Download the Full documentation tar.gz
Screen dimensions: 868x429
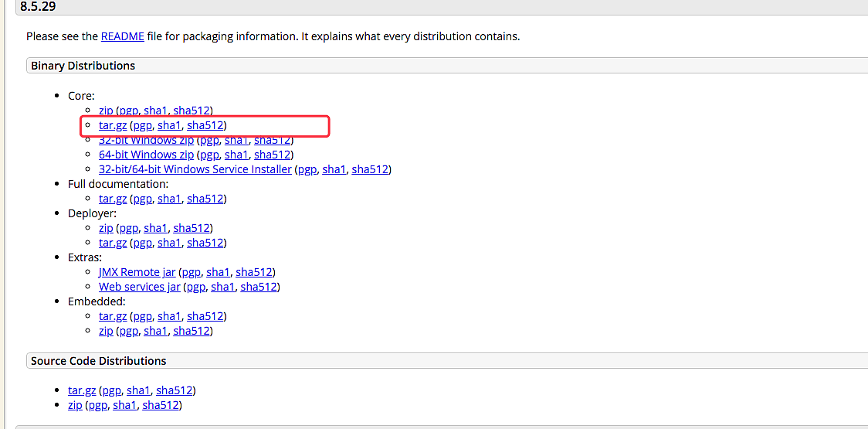(x=113, y=199)
